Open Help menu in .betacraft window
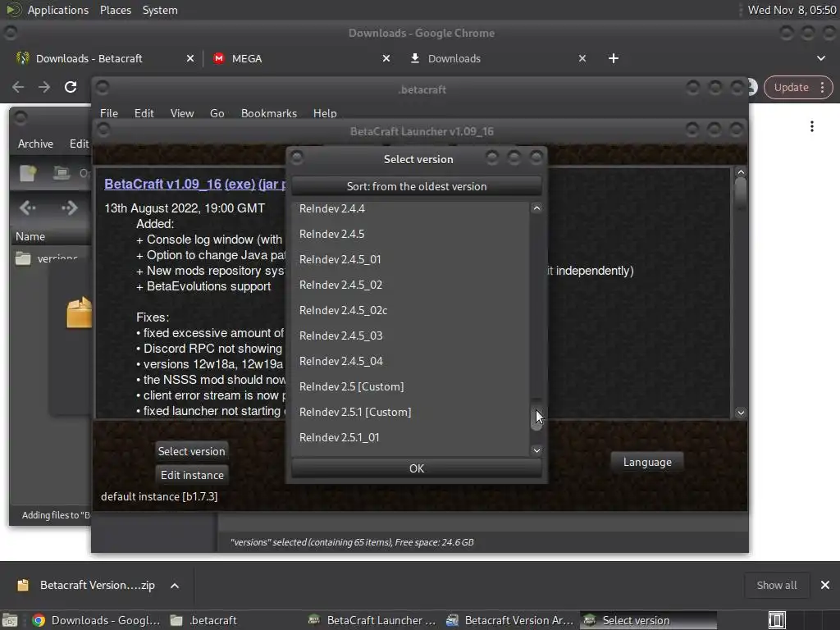The image size is (840, 630). coord(325,113)
